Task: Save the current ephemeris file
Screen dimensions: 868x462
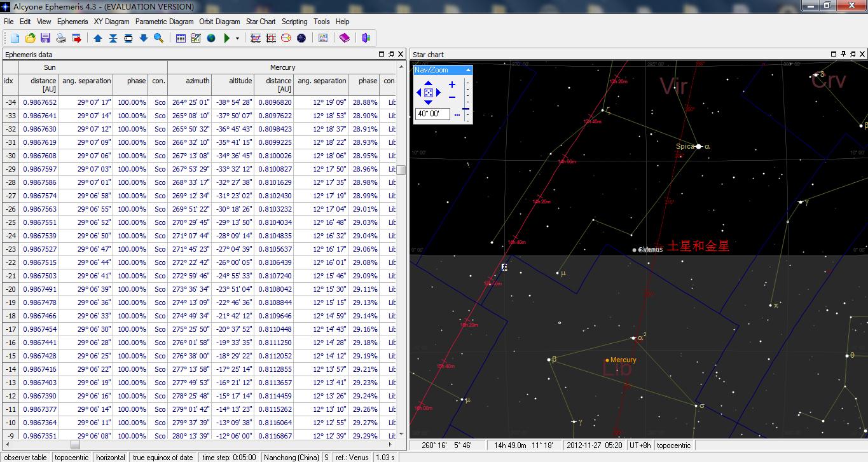Action: point(45,38)
